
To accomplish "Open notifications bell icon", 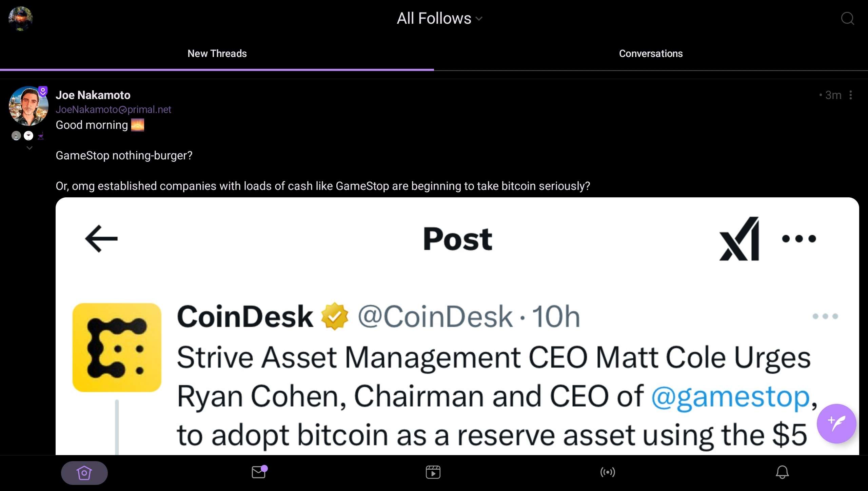I will [x=782, y=472].
